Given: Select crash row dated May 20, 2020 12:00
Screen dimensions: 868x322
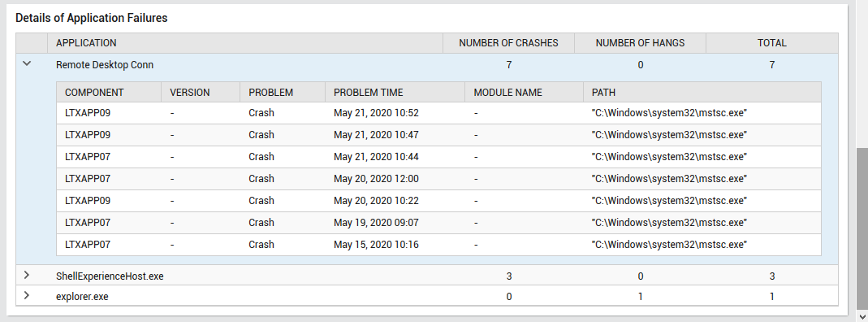Looking at the screenshot, I should 438,178.
